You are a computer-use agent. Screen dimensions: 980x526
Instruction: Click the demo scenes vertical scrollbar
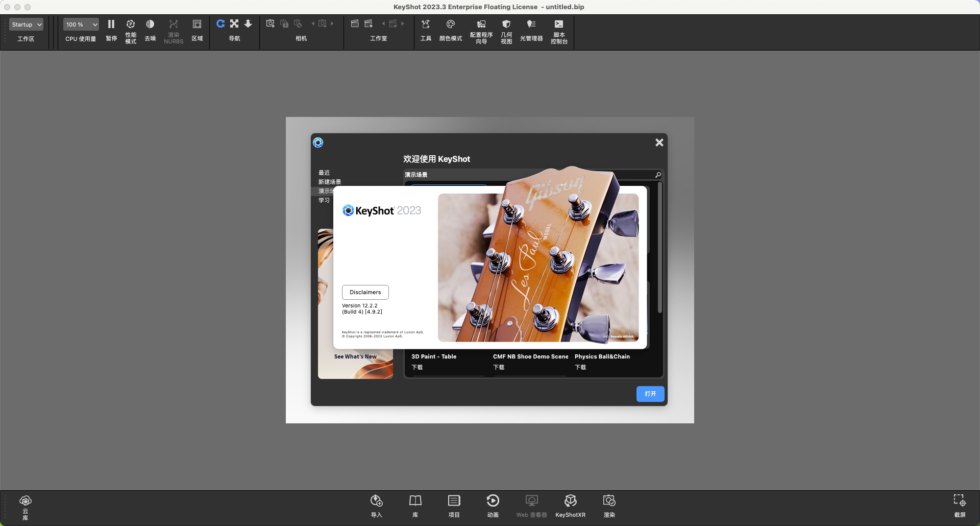click(660, 247)
